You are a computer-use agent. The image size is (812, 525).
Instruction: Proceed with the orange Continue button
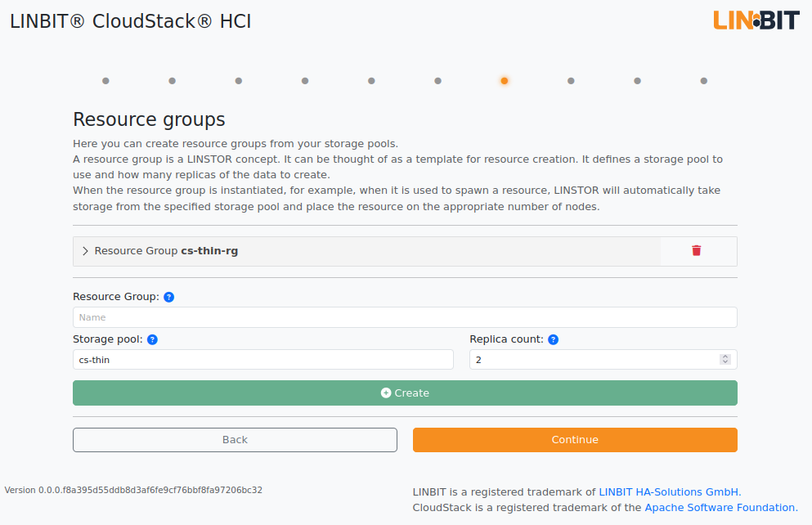click(x=575, y=440)
